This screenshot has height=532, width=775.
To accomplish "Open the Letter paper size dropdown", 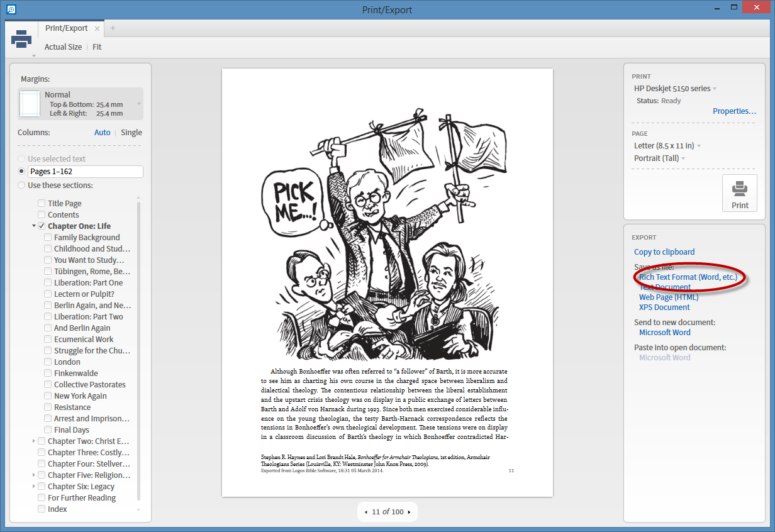I will 667,146.
